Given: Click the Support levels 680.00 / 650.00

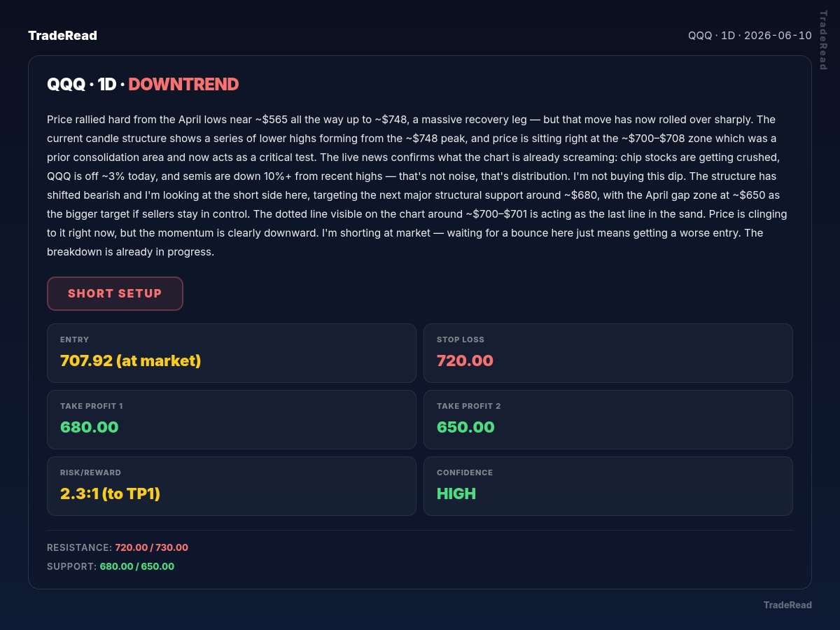Looking at the screenshot, I should click(137, 566).
